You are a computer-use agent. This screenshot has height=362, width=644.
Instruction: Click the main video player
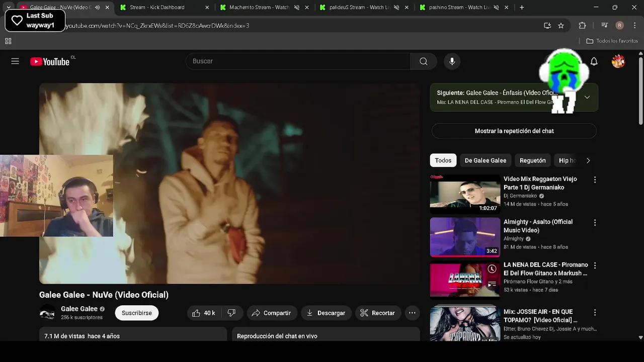coord(229,184)
